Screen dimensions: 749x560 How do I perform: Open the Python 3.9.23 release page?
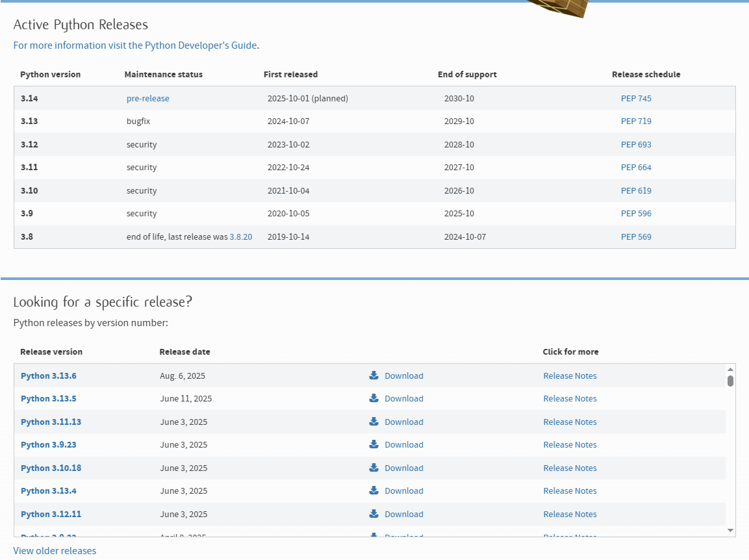pos(48,445)
